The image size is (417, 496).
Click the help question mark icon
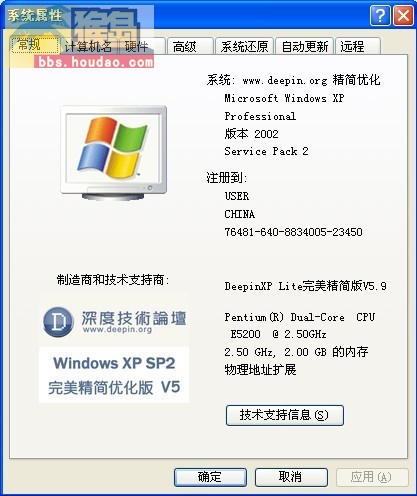(380, 15)
